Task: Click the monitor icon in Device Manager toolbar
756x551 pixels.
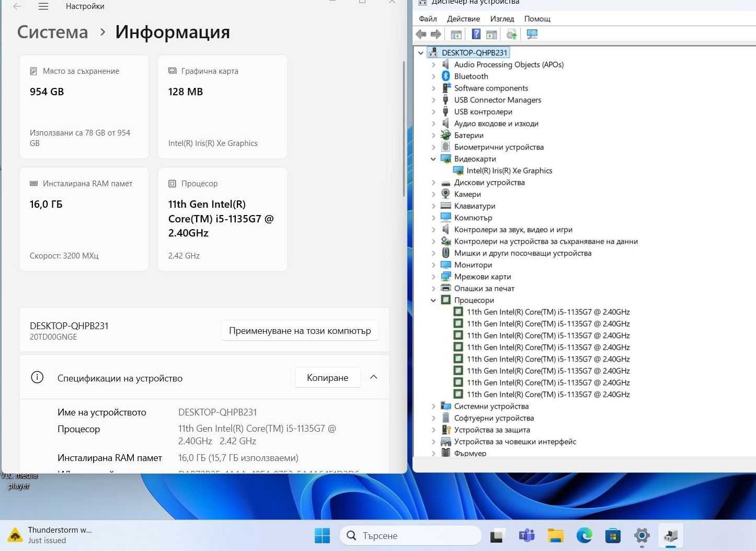Action: 532,35
